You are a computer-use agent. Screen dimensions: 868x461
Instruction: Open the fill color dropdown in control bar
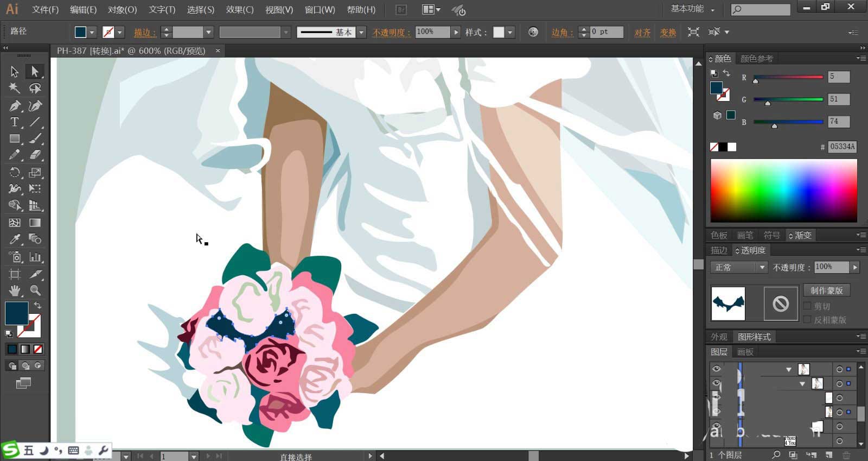coord(92,32)
